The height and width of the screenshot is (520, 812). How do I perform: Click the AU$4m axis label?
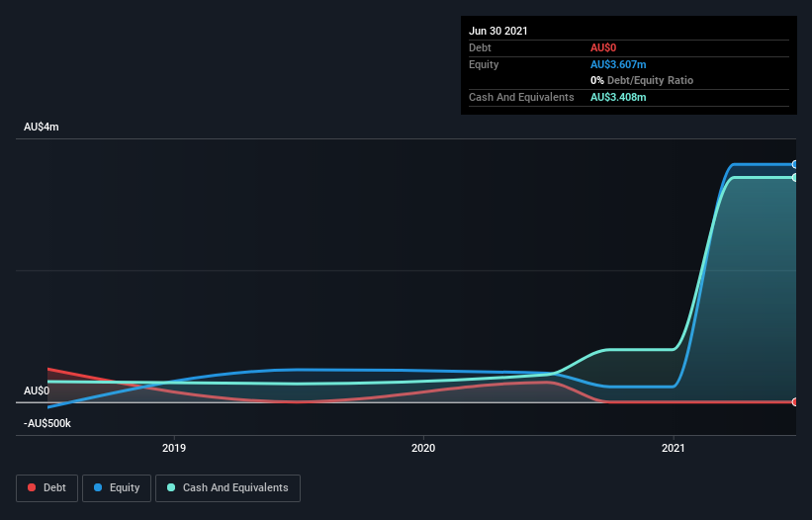pos(42,127)
